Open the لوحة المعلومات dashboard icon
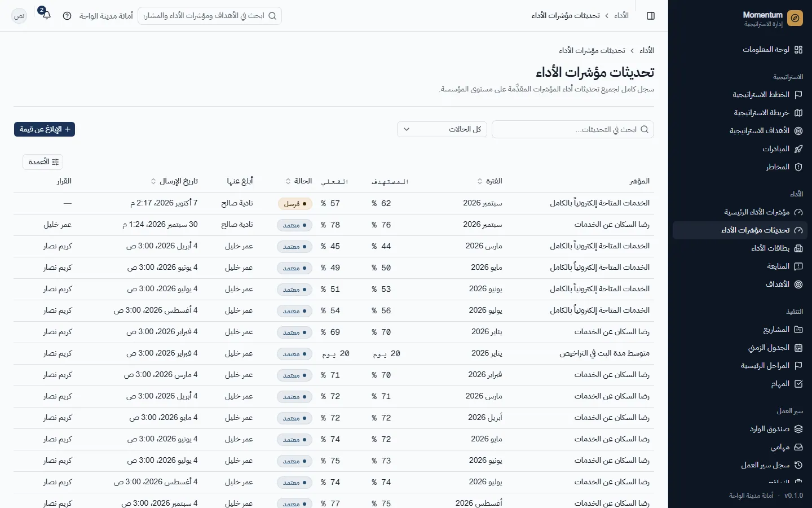This screenshot has width=812, height=508. click(798, 50)
